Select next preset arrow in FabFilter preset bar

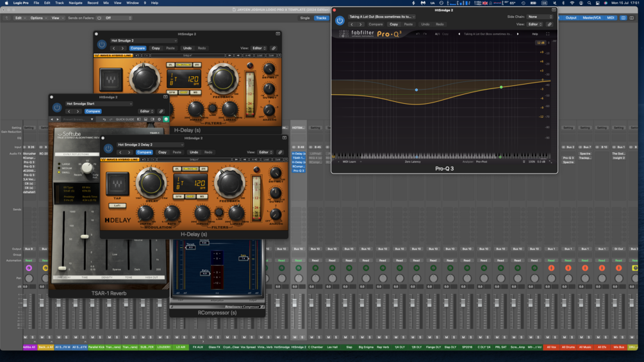click(x=518, y=34)
